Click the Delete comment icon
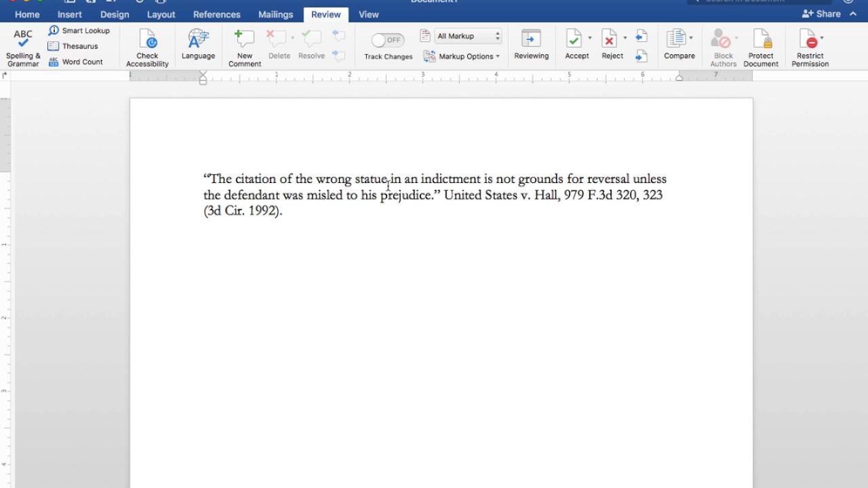This screenshot has height=488, width=868. (x=276, y=38)
